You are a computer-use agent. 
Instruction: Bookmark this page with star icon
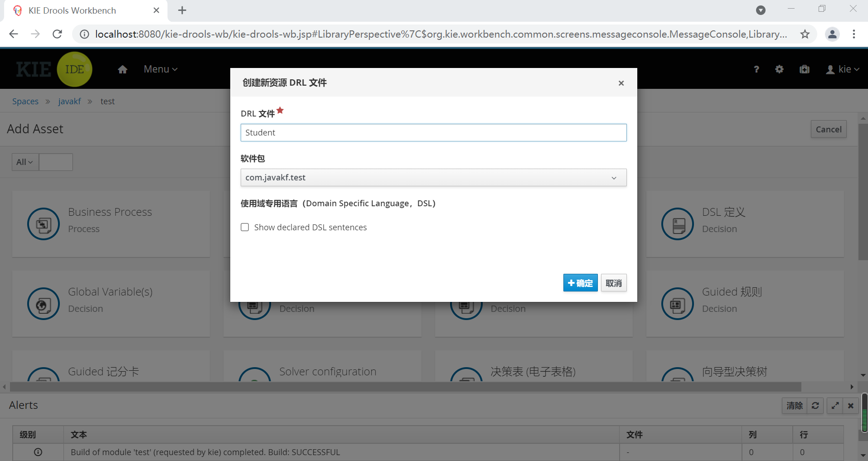tap(805, 34)
